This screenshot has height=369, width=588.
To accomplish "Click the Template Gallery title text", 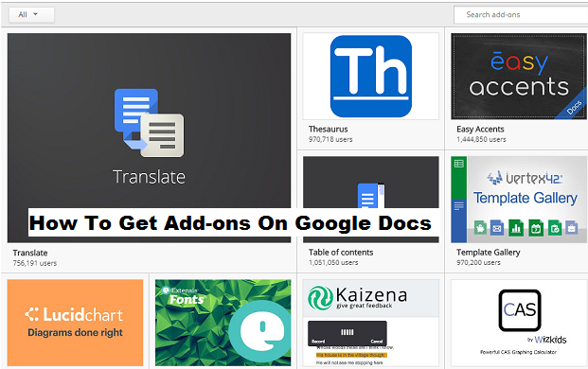I will pyautogui.click(x=489, y=253).
